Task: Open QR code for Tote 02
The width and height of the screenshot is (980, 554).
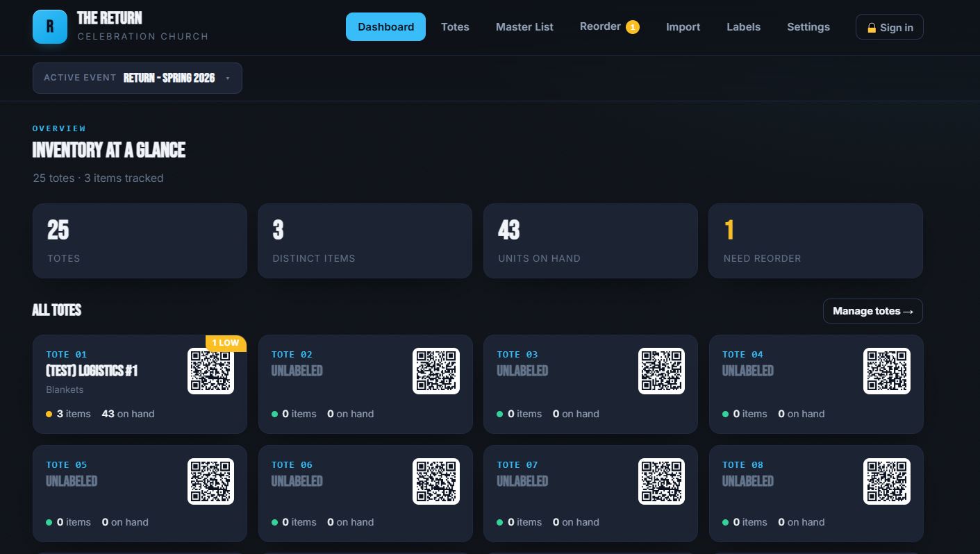Action: click(436, 371)
